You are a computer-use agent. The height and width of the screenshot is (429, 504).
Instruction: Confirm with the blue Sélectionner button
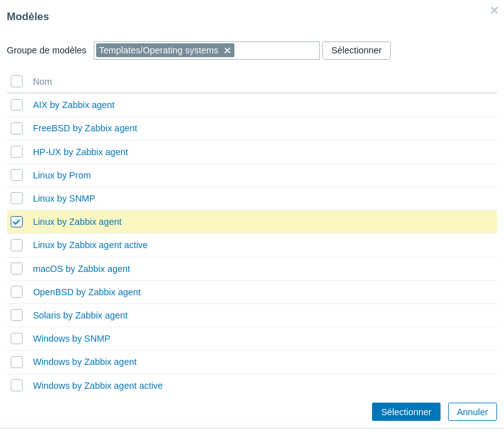pos(406,412)
